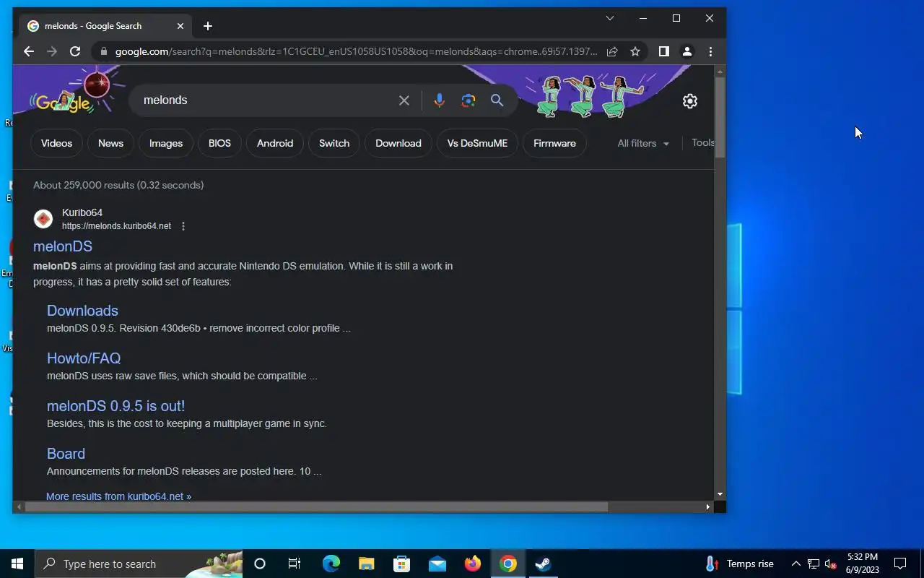The height and width of the screenshot is (578, 924).
Task: Open Kuribo64 result options menu
Action: pos(183,226)
